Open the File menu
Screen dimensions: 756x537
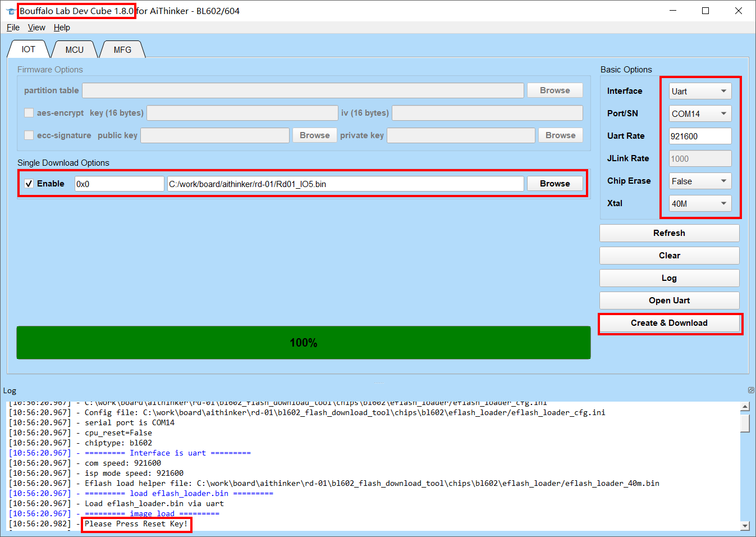13,28
